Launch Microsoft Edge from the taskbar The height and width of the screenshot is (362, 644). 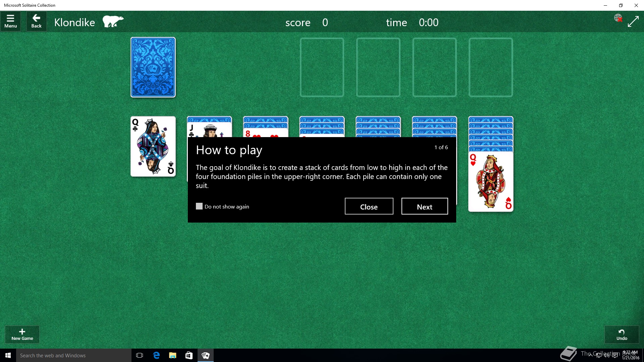tap(156, 355)
